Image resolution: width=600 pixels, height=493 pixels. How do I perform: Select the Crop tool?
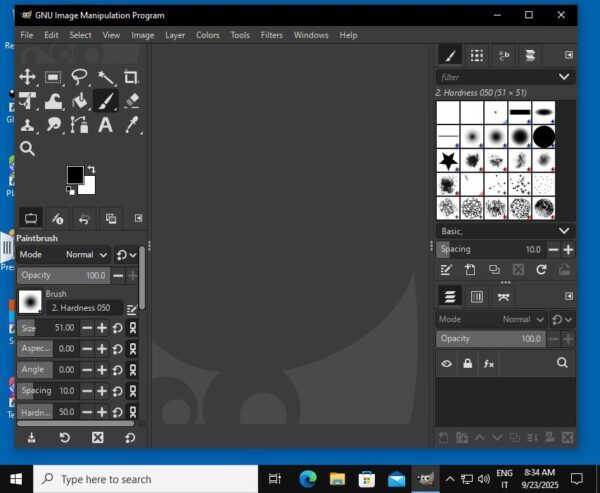[131, 77]
